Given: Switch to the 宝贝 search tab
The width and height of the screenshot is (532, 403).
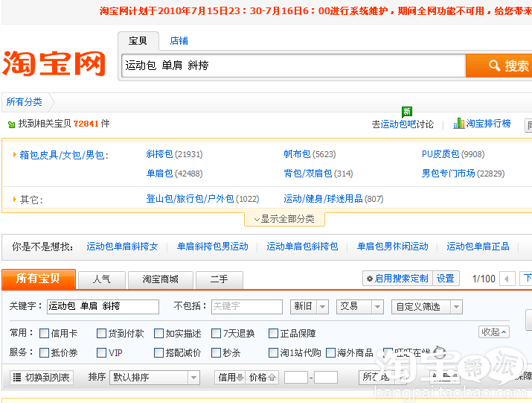Looking at the screenshot, I should pyautogui.click(x=138, y=41).
